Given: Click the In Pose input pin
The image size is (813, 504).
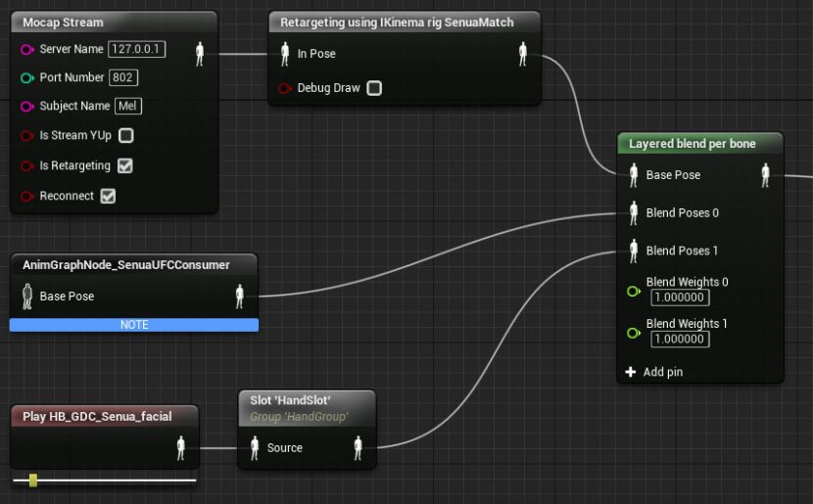Looking at the screenshot, I should coord(285,54).
